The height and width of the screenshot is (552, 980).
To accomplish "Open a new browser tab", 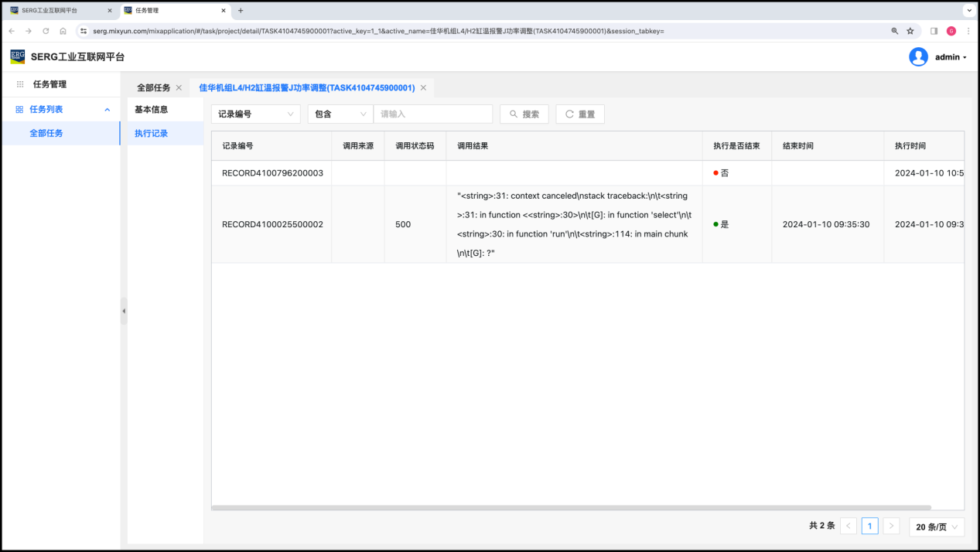I will click(241, 11).
